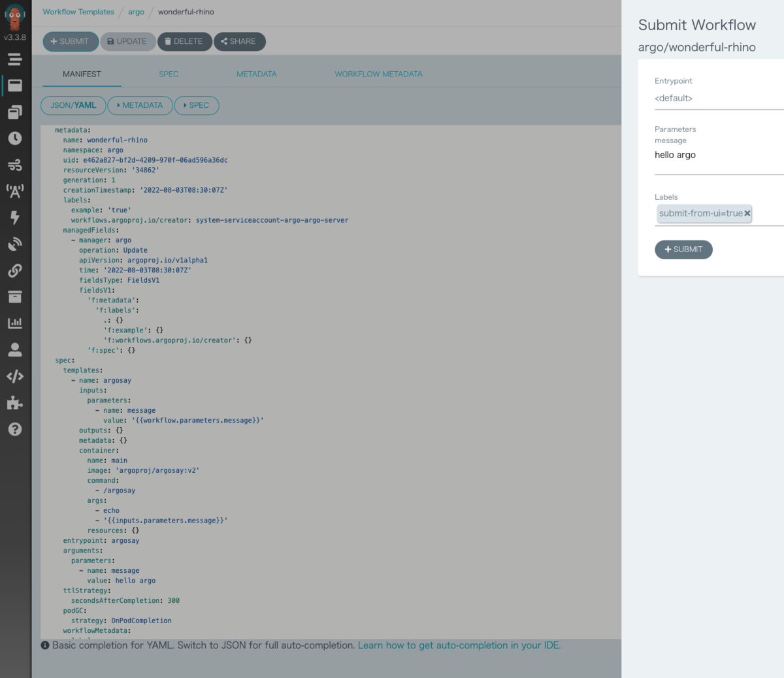Click the '- echo' args line
The width and height of the screenshot is (784, 678).
tap(107, 510)
